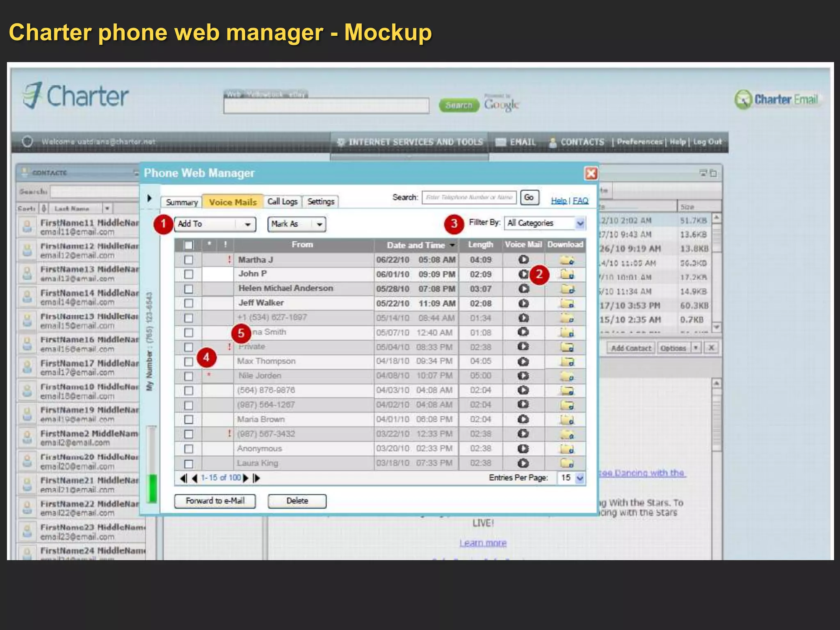Jump to last page of voice mails
Screen dimensions: 840x630
pyautogui.click(x=256, y=478)
